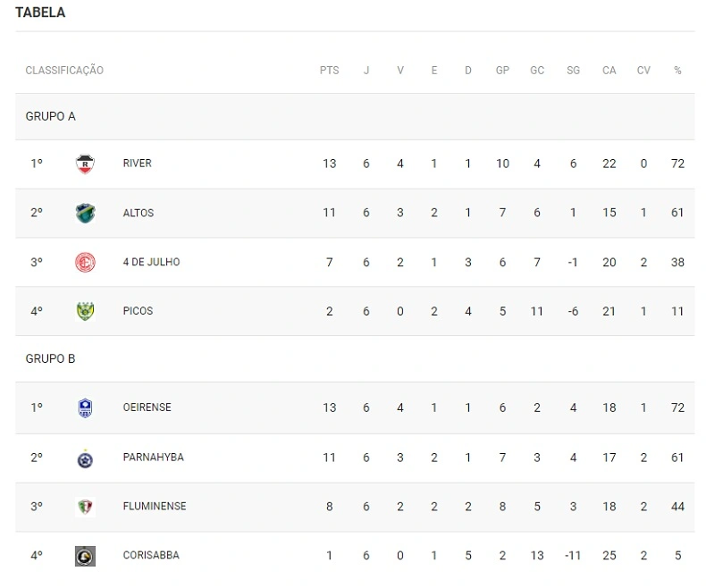Click the Oeirense team crest icon
Image resolution: width=706 pixels, height=588 pixels.
[85, 408]
